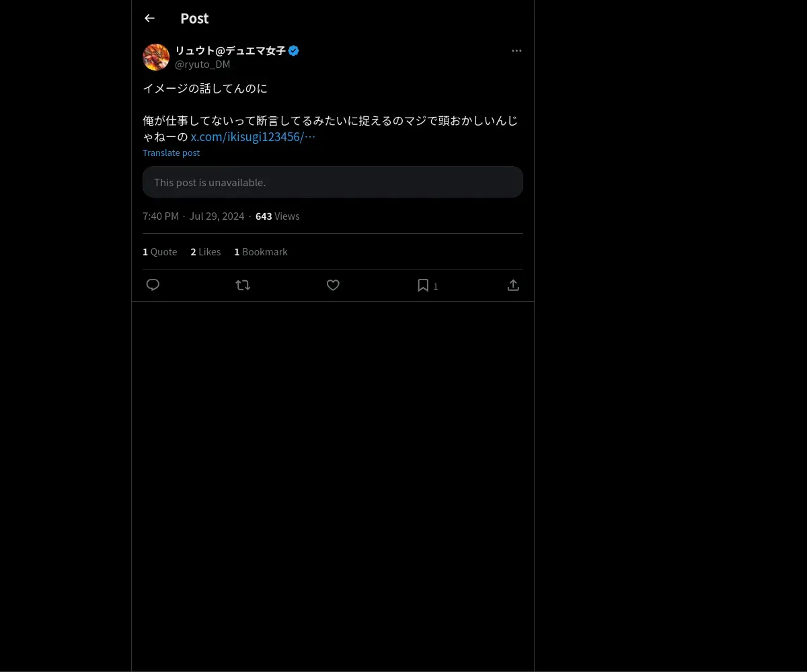Click the reply speech bubble icon
Screen dimensions: 807x672
tap(153, 285)
